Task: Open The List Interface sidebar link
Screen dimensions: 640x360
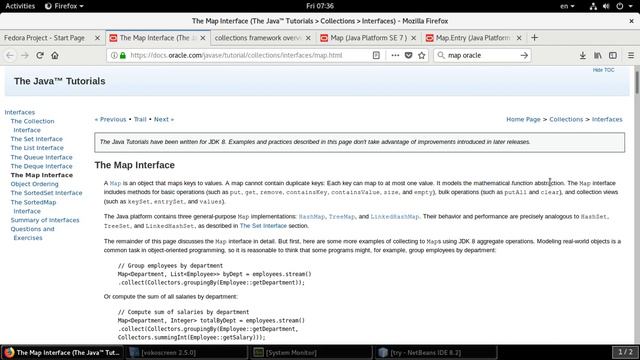Action: (x=37, y=148)
